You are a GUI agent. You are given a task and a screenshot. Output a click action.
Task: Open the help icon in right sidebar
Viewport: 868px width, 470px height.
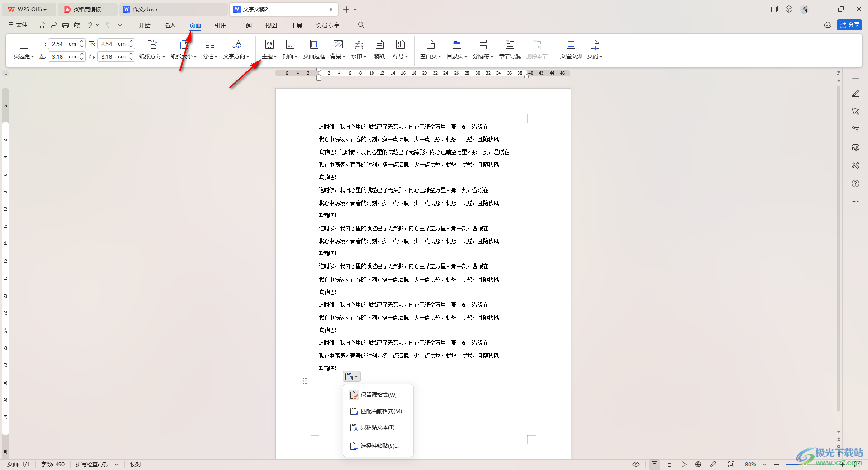coord(855,183)
